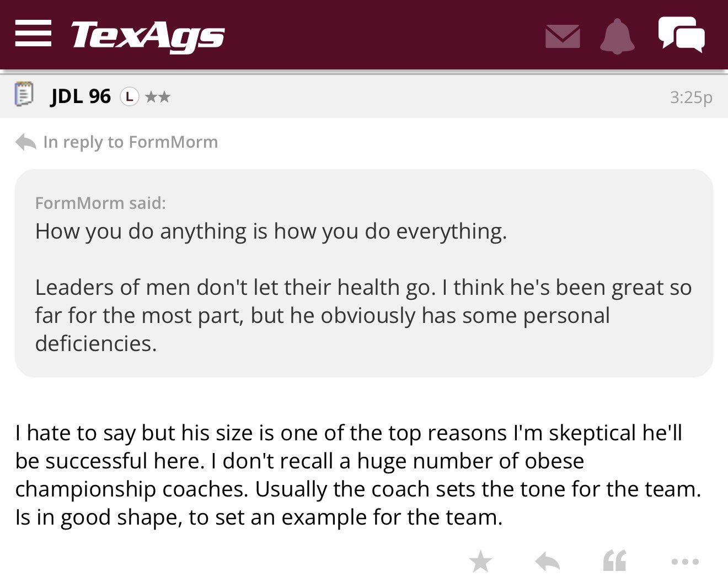Click the quoted FormMorm message box

[363, 273]
